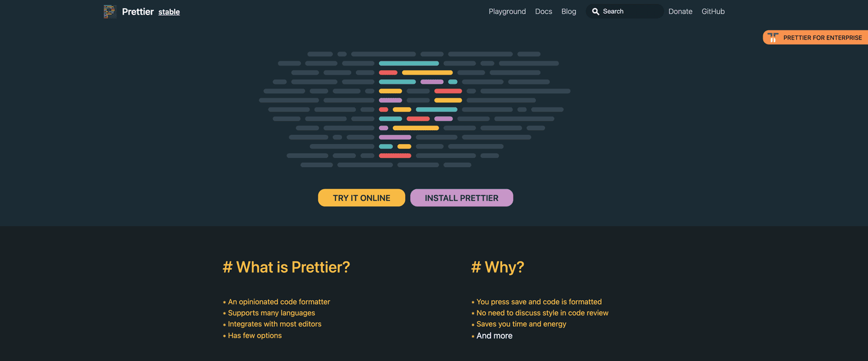The height and width of the screenshot is (361, 868).
Task: Follow the "And more" link
Action: (x=494, y=336)
